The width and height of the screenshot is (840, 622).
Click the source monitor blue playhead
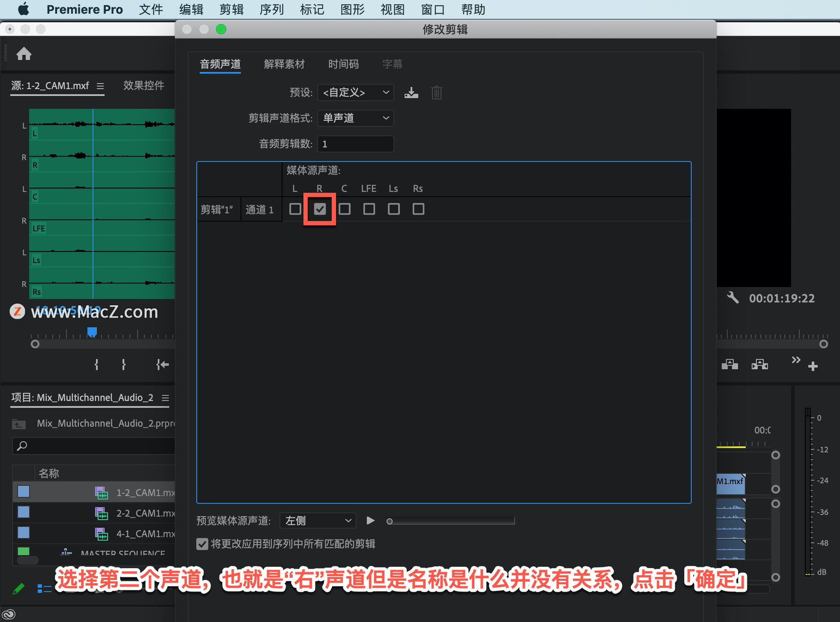(x=92, y=332)
